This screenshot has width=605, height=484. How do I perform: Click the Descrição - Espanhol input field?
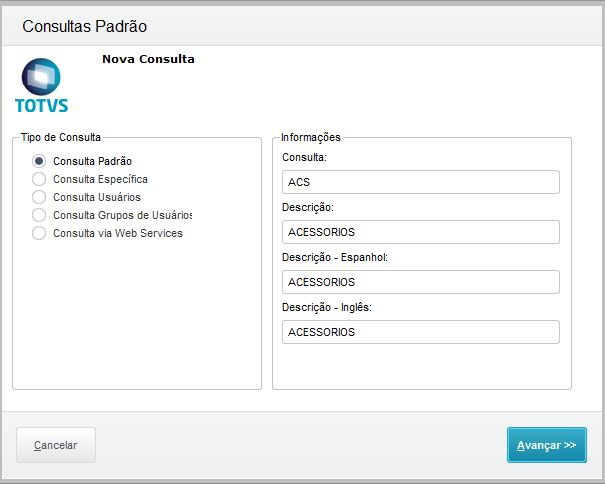coord(421,282)
